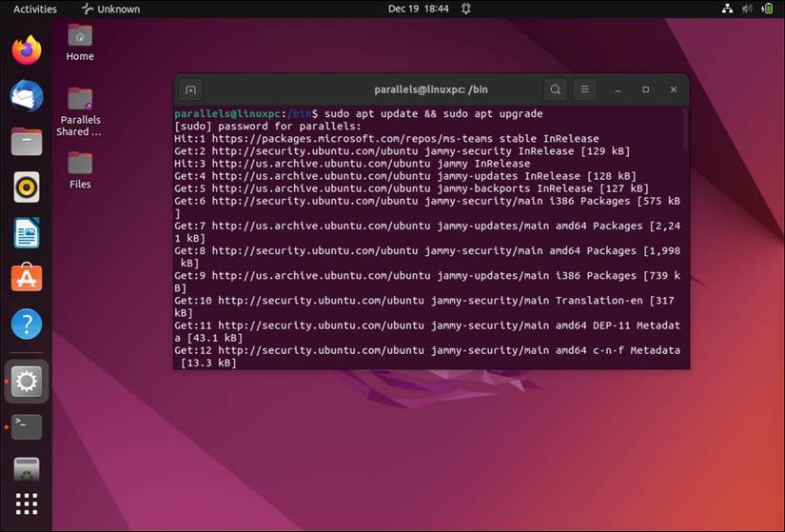785x532 pixels.
Task: Click the Get:4 jammy-updates InRelease line
Action: tap(405, 176)
